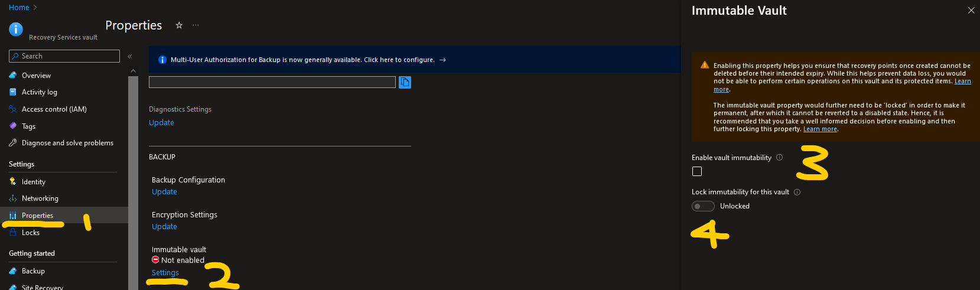This screenshot has width=980, height=290.
Task: Open Identity settings
Action: click(x=34, y=182)
